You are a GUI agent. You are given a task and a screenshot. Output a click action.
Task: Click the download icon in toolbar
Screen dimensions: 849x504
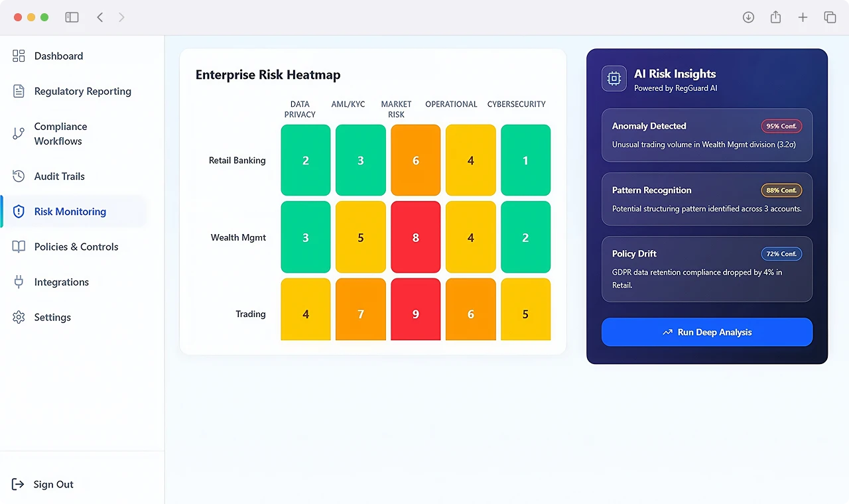[x=748, y=17]
